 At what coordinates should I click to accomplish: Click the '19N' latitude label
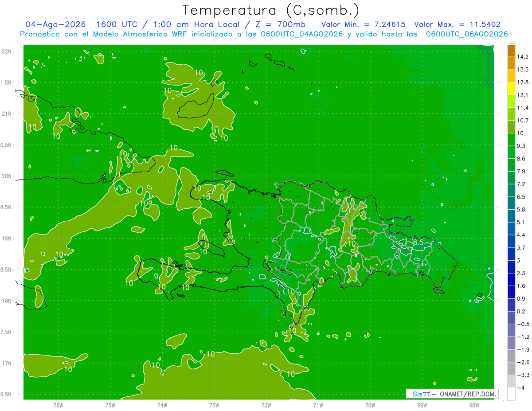point(7,239)
